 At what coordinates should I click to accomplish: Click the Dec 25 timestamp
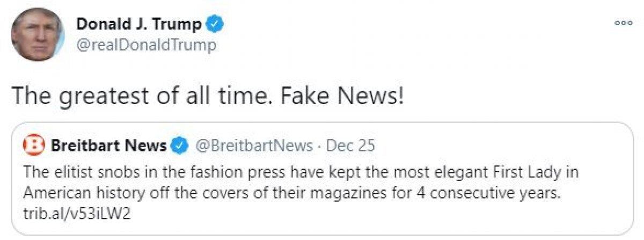click(350, 146)
